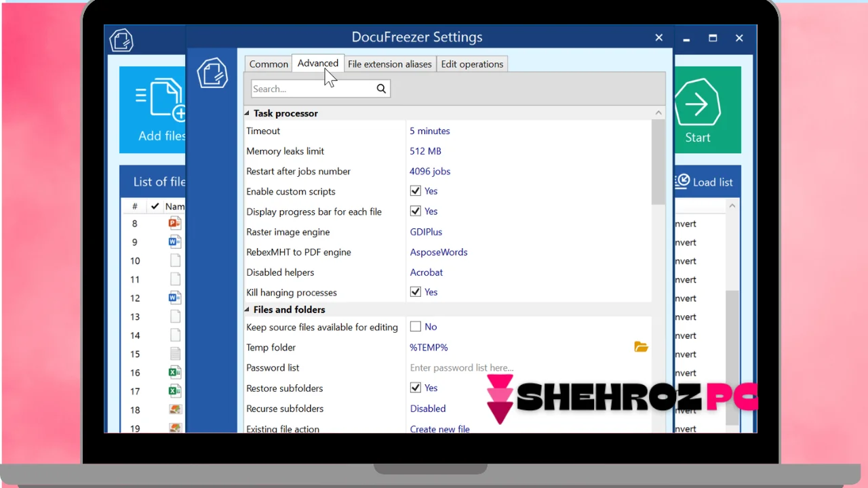Click Add files button in main window

pos(153,110)
